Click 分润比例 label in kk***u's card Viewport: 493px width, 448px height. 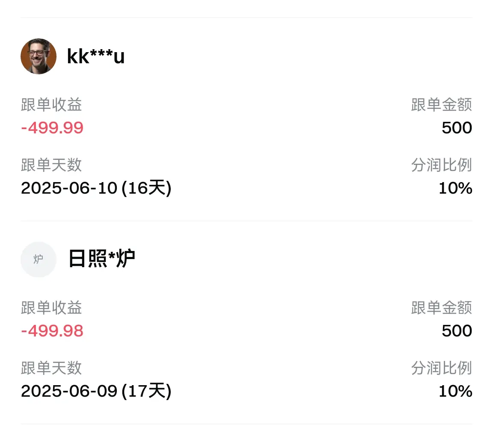point(441,165)
